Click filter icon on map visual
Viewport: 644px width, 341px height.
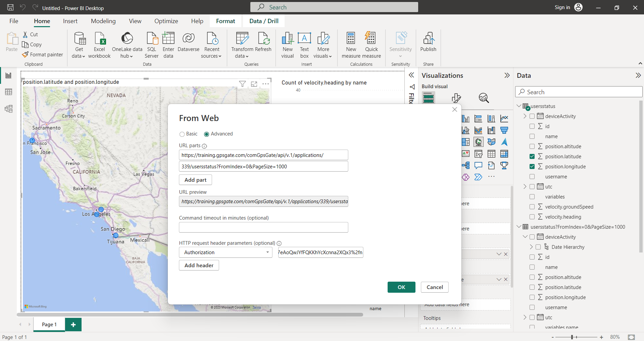242,84
